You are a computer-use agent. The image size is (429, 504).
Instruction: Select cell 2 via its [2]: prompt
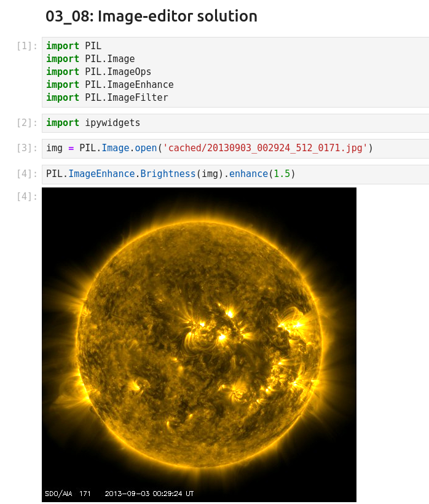(x=27, y=123)
